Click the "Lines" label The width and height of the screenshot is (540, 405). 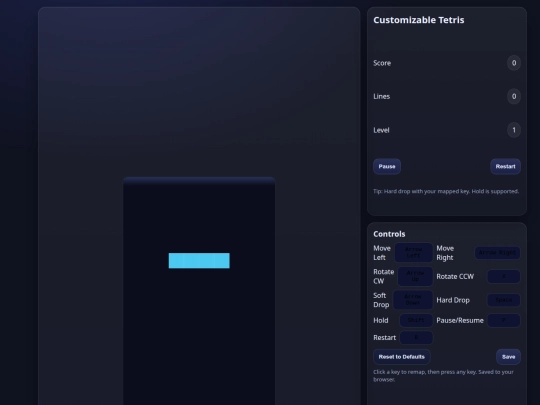click(382, 96)
